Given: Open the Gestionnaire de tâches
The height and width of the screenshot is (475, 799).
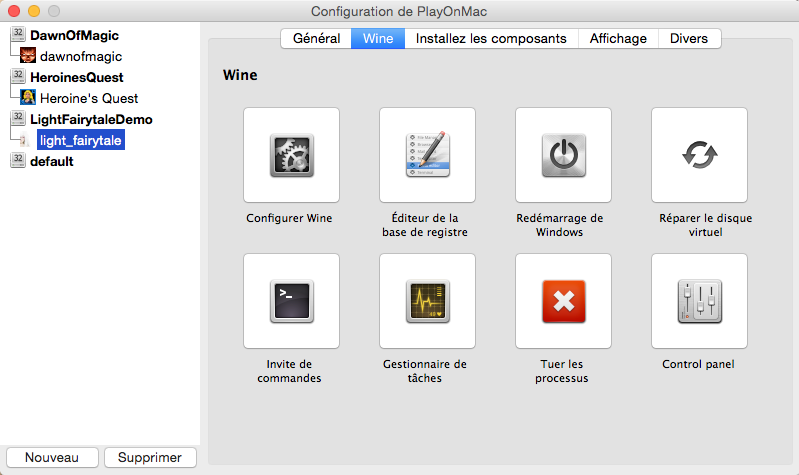Looking at the screenshot, I should [428, 301].
